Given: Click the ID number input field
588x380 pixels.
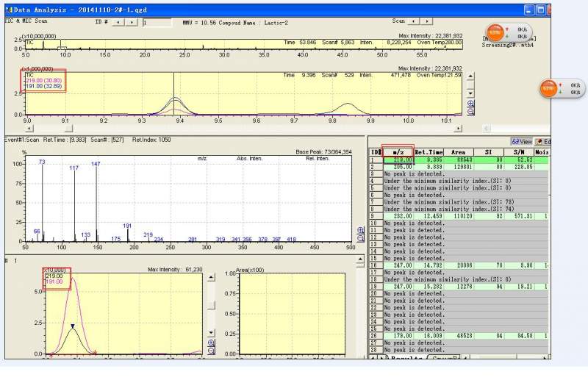Looking at the screenshot, I should click(x=157, y=22).
